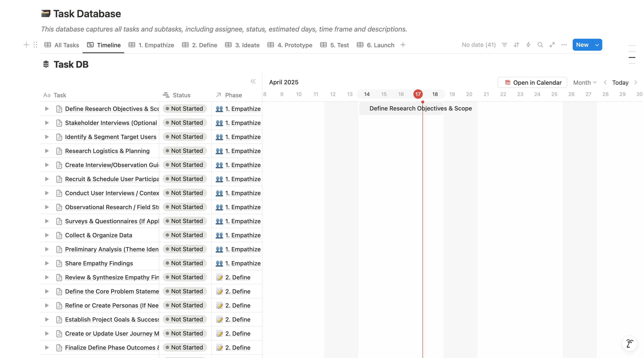The image size is (644, 358).
Task: Expand Research Logistics & Planning subtasks
Action: (x=46, y=151)
